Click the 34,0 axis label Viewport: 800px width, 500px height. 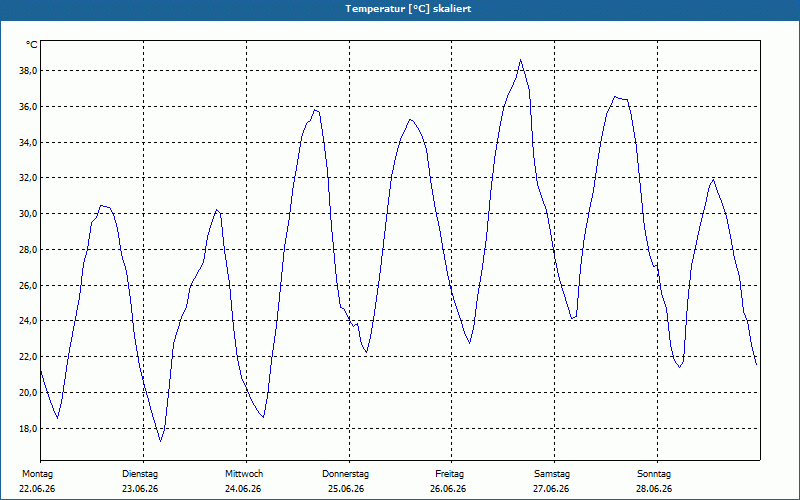point(28,142)
